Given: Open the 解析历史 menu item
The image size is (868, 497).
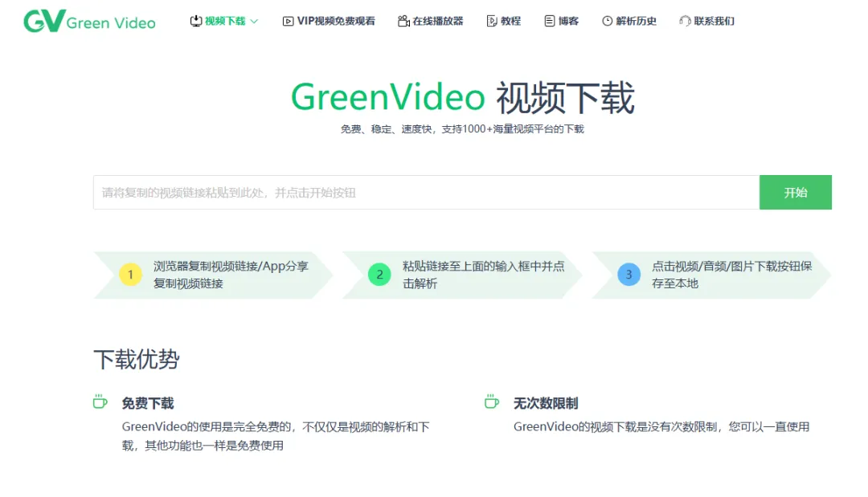Looking at the screenshot, I should click(x=636, y=21).
